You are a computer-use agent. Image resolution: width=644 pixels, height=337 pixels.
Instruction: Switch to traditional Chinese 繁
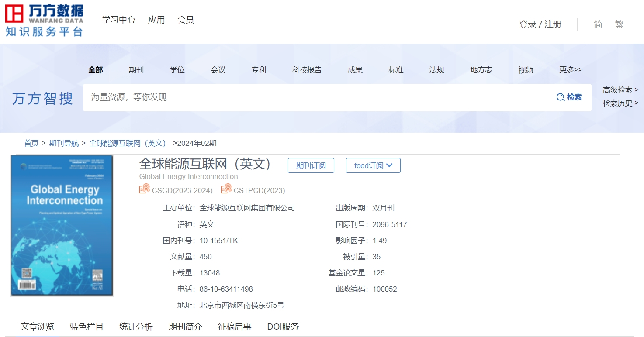coord(620,24)
